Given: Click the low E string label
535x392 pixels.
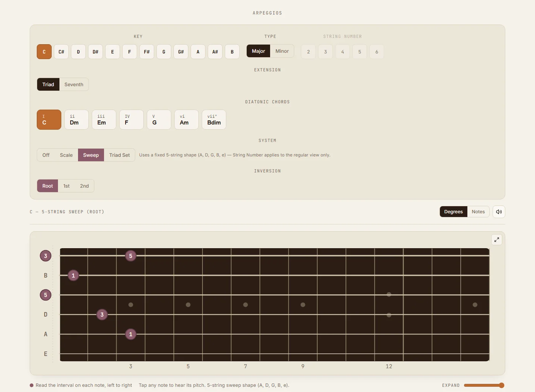Looking at the screenshot, I should [46, 354].
